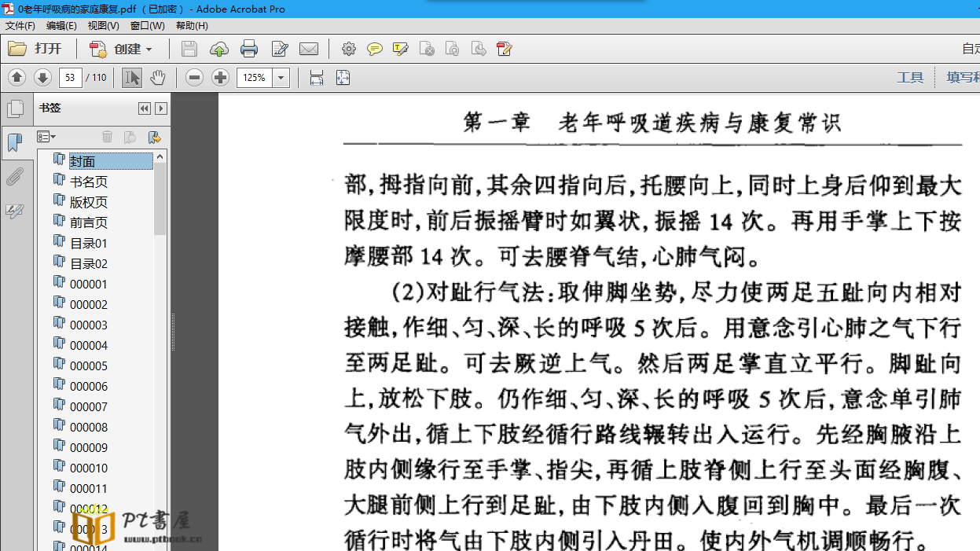Image resolution: width=980 pixels, height=551 pixels.
Task: Jump to bookmark 000009
Action: (x=89, y=447)
